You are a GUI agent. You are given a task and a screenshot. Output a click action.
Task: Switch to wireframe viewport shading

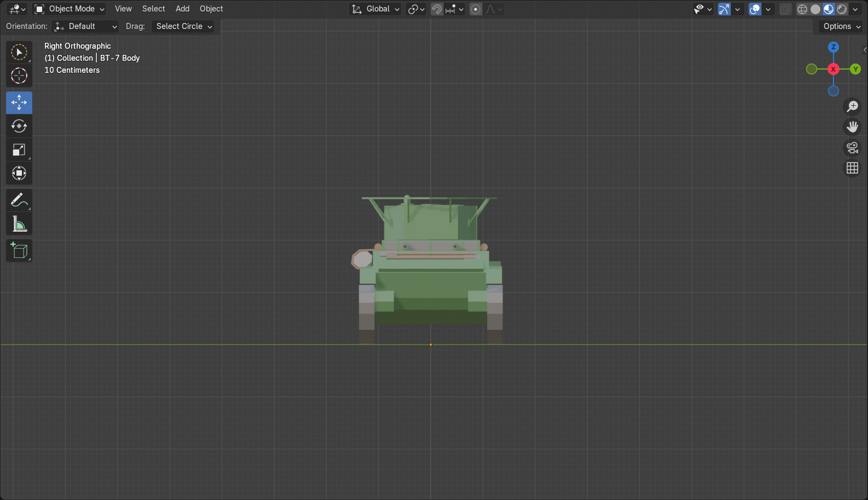pos(802,9)
